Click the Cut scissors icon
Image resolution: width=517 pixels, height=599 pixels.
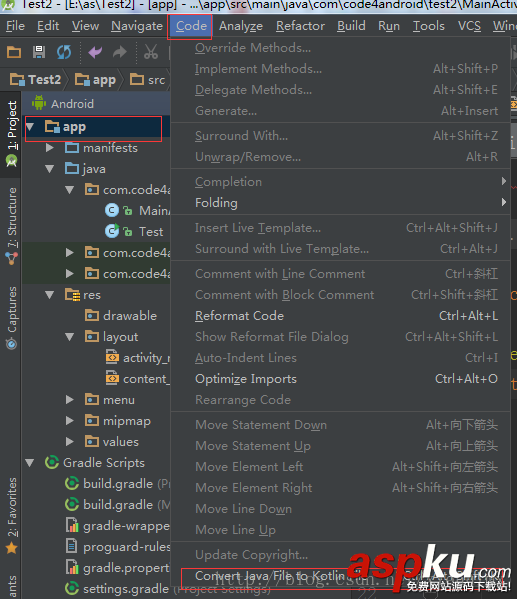pyautogui.click(x=151, y=52)
